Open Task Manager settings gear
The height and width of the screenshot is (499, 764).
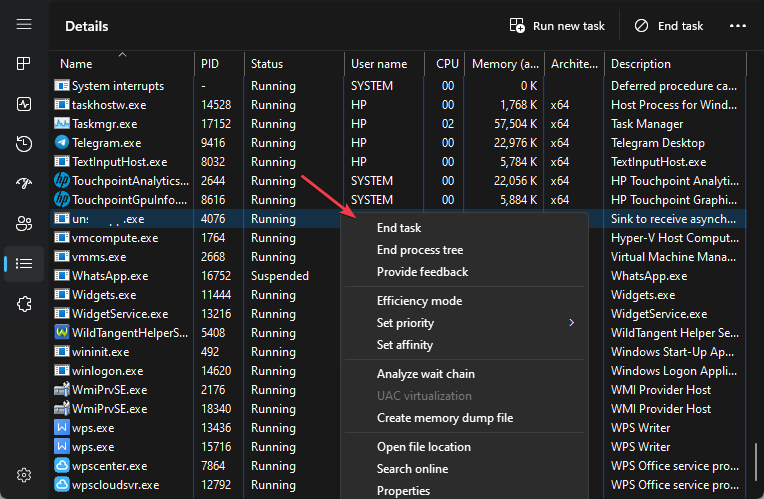coord(24,475)
